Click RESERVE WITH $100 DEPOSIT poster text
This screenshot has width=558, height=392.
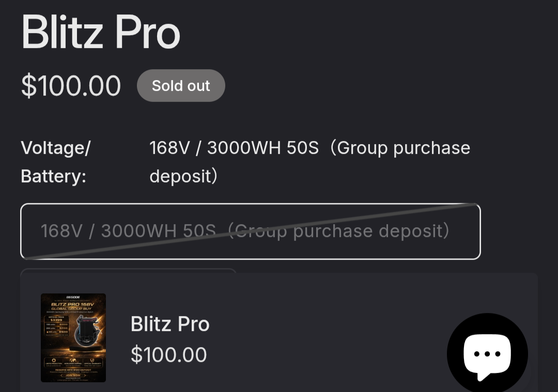pos(73,369)
